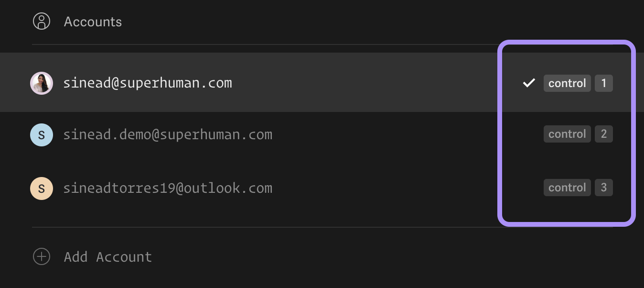Click the orange S avatar for outlook account
Image resolution: width=644 pixels, height=288 pixels.
click(x=42, y=188)
